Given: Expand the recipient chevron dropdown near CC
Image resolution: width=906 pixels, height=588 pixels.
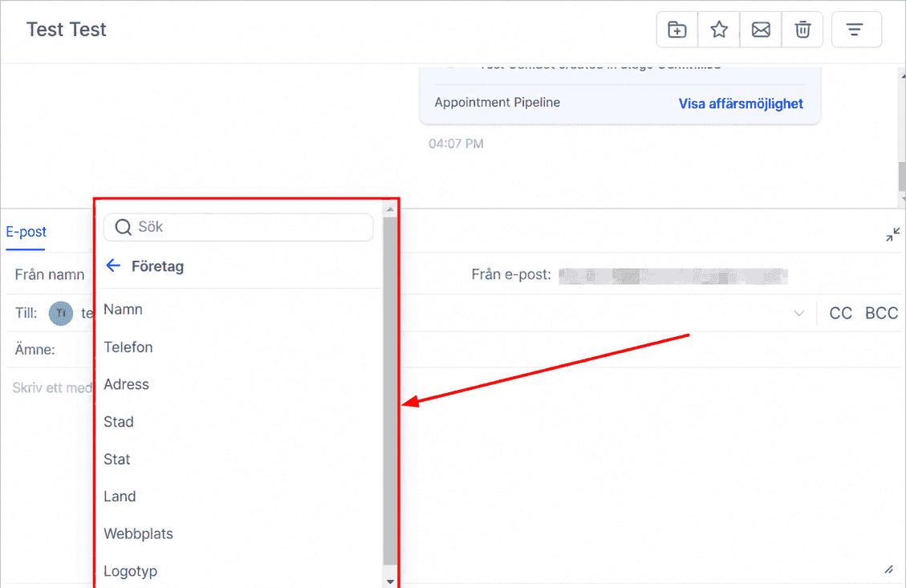Looking at the screenshot, I should 799,314.
